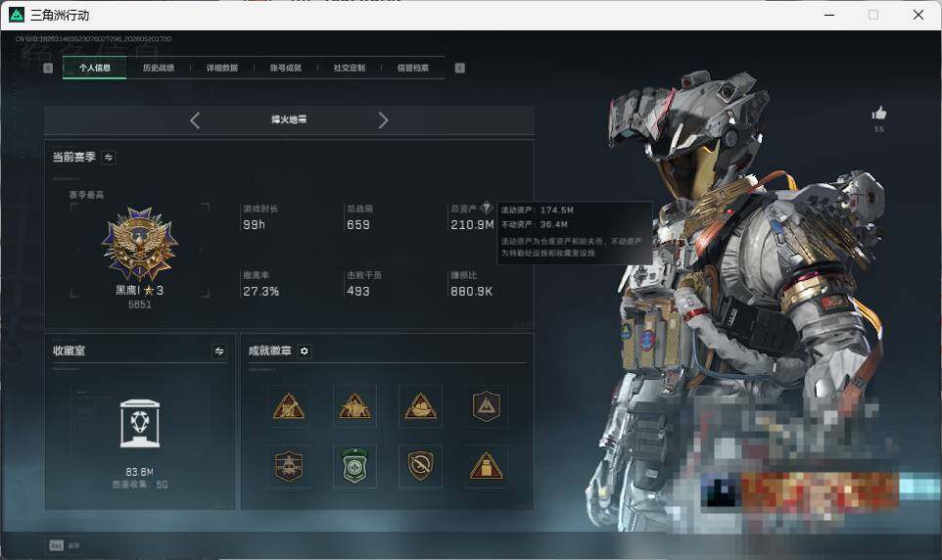
Task: Click the 5851 rank points under medal
Action: click(139, 304)
